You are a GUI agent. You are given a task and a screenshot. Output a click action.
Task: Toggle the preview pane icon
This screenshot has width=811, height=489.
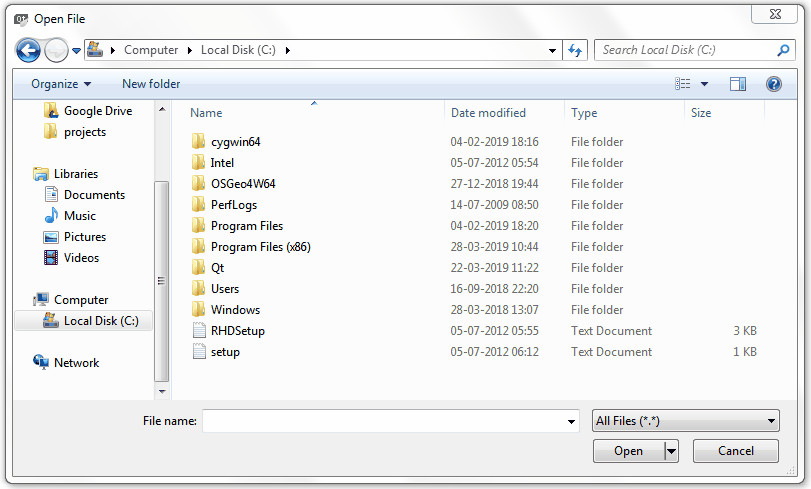[738, 84]
